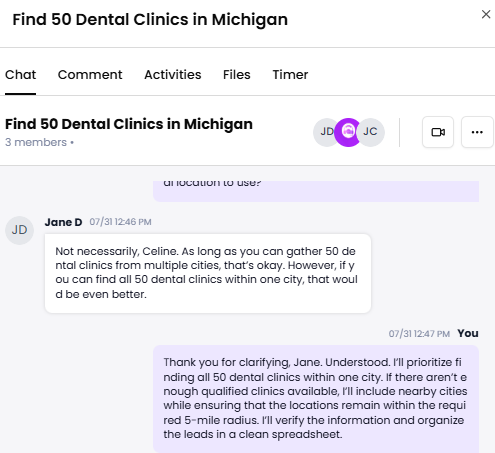Click Jane's 'Not necessarily, Celine' message bubble

(208, 273)
